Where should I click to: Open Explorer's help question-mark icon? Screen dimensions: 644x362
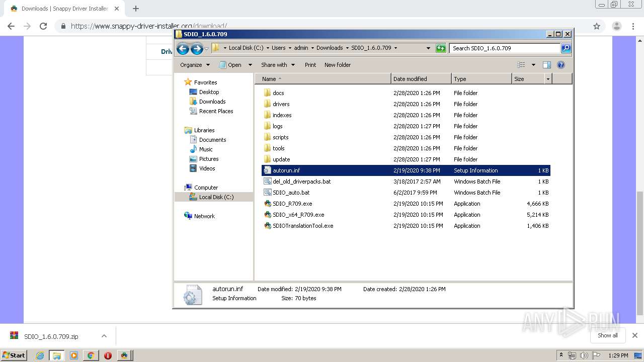coord(561,65)
